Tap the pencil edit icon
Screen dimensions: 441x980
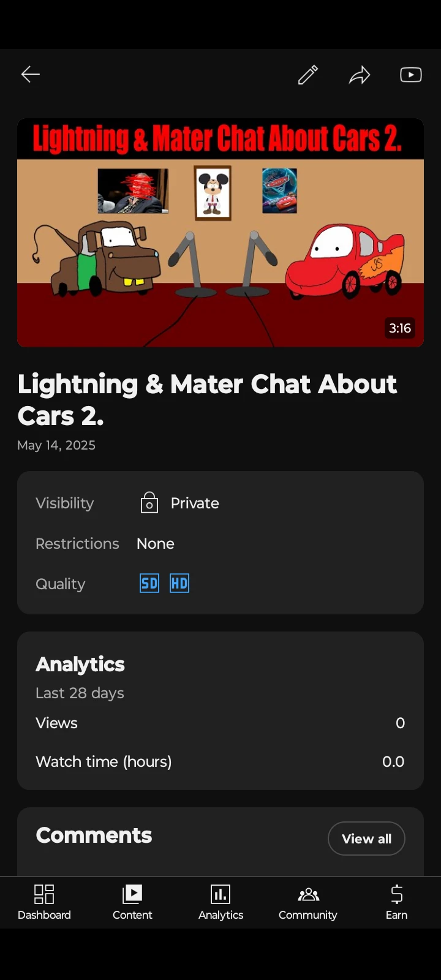click(308, 75)
